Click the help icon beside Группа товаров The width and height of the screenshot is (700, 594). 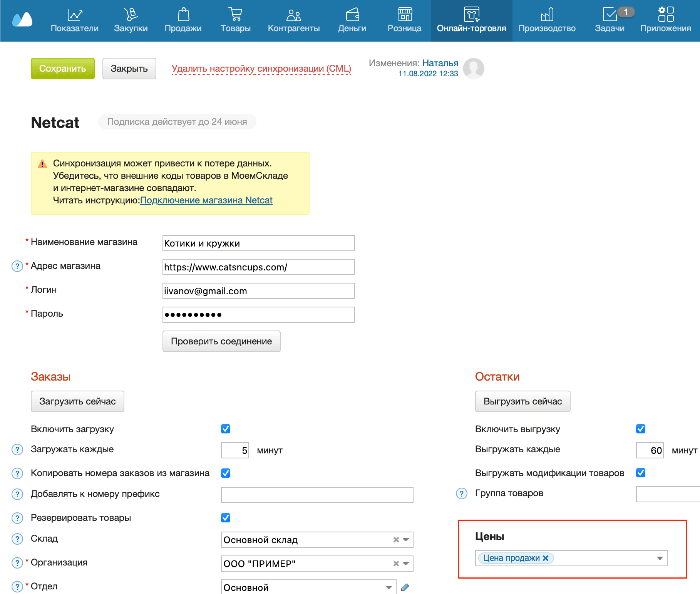[461, 493]
